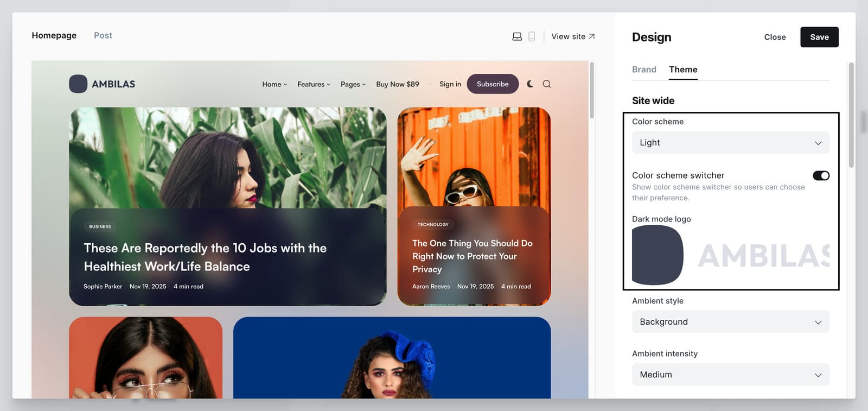868x411 pixels.
Task: Click the View site arrow icon
Action: pos(591,36)
